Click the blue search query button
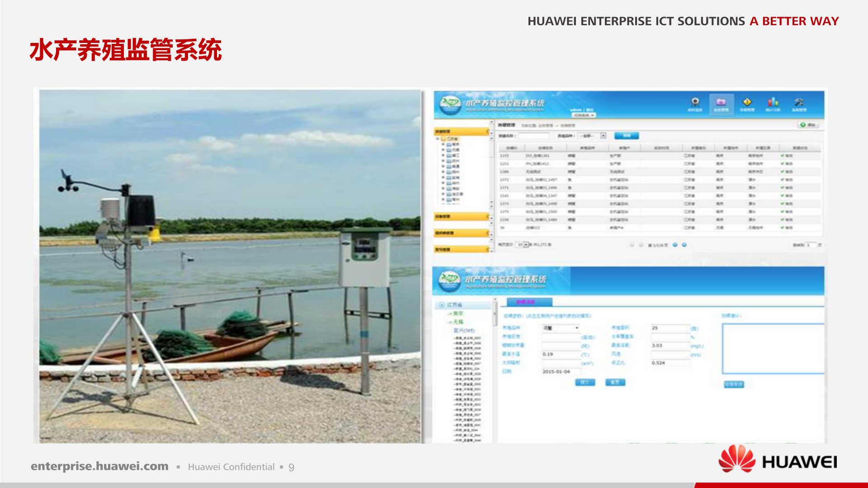868x488 pixels. click(x=626, y=136)
